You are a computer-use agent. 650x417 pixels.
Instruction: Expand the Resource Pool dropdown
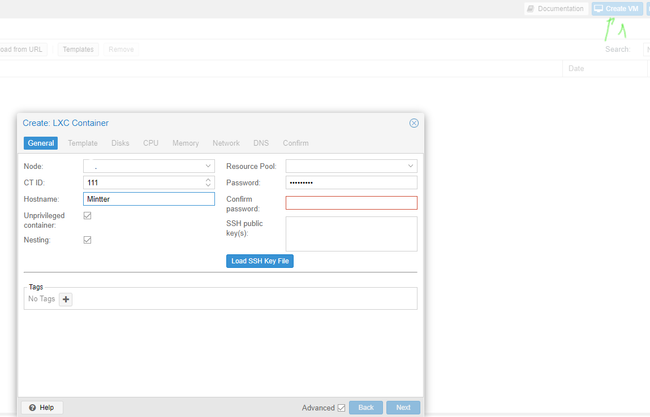(x=410, y=166)
